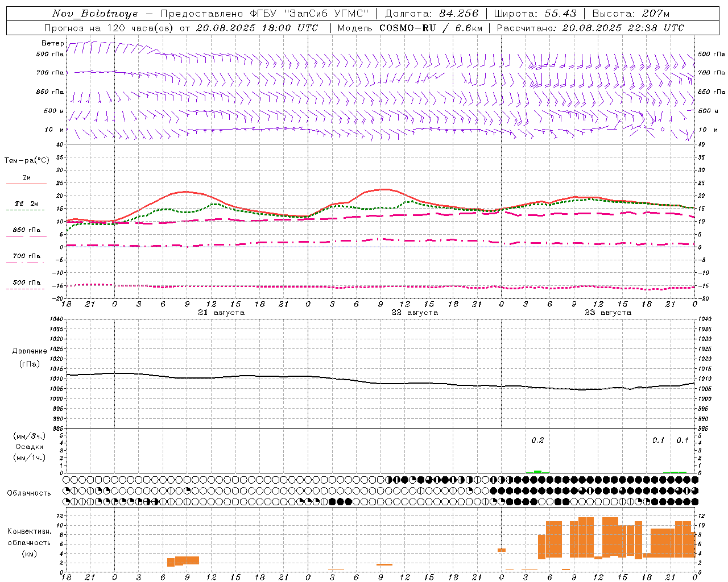728x582 pixels.
Task: Click the 0.2 precipitation amount
Action: click(x=537, y=440)
